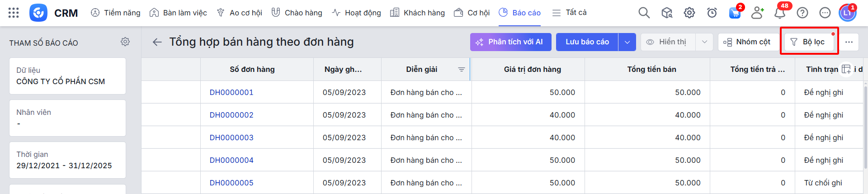Switch to the Cơ hội tab
868x194 pixels.
point(472,13)
